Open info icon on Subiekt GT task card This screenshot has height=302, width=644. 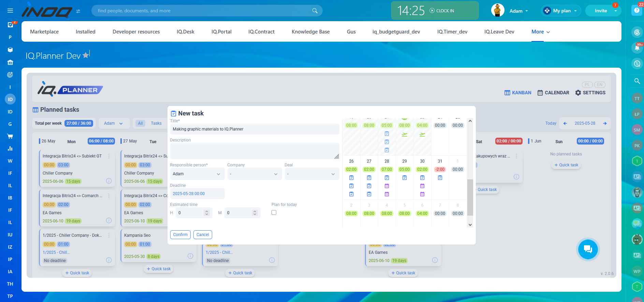109,181
